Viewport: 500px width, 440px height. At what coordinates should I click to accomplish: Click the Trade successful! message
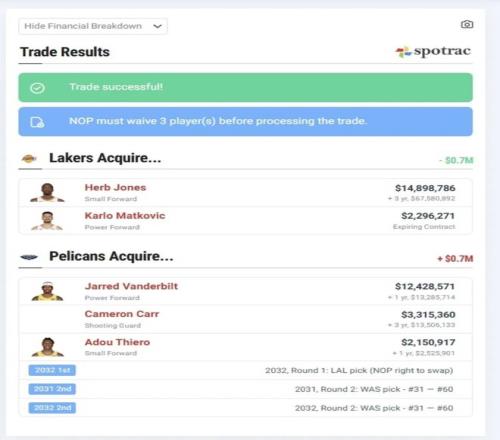click(x=116, y=87)
